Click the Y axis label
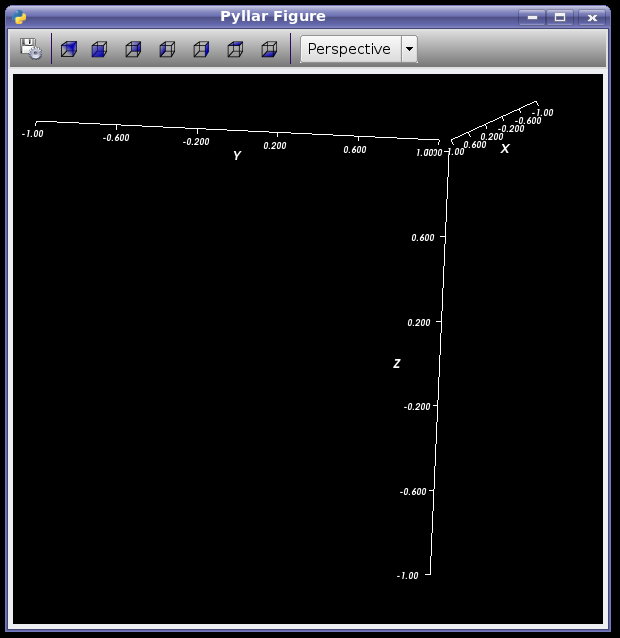 pyautogui.click(x=237, y=156)
